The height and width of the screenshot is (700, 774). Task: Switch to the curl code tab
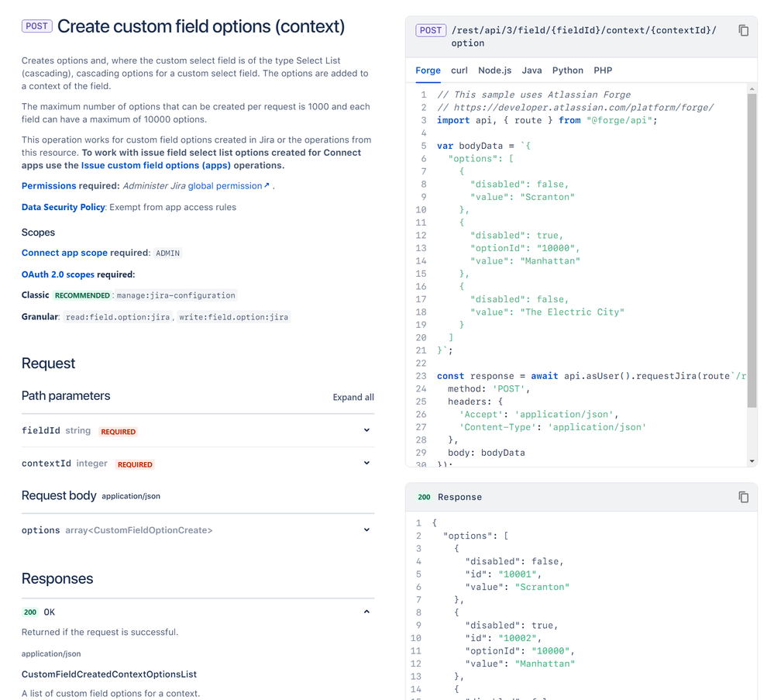[x=459, y=71]
